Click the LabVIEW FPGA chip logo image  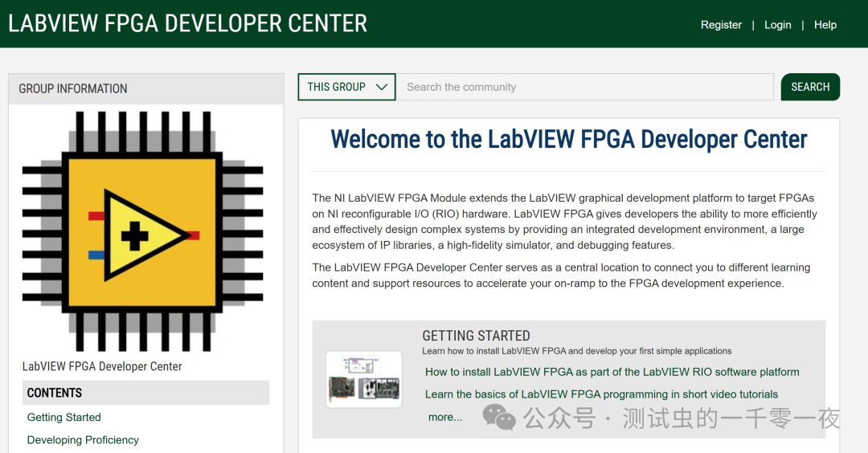coord(142,231)
